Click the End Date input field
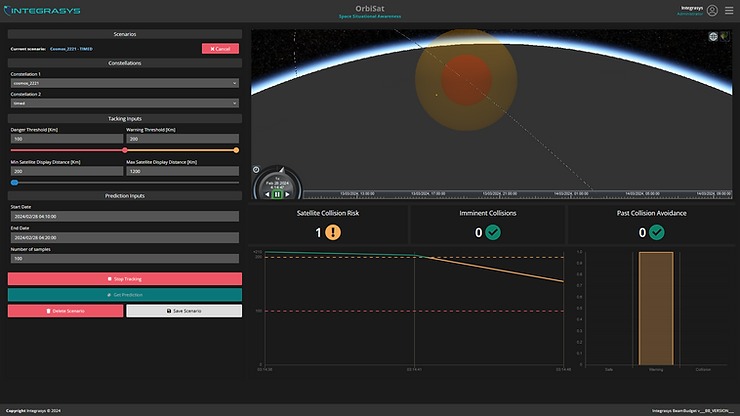 tap(125, 238)
